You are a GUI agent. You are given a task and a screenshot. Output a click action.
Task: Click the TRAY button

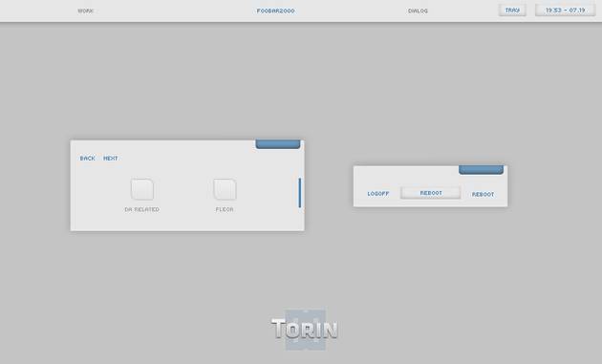[x=512, y=11]
